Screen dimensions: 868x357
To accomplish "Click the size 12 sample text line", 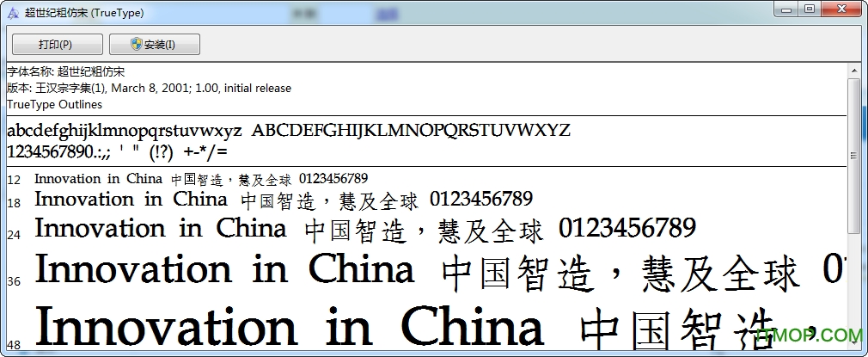I will click(201, 179).
